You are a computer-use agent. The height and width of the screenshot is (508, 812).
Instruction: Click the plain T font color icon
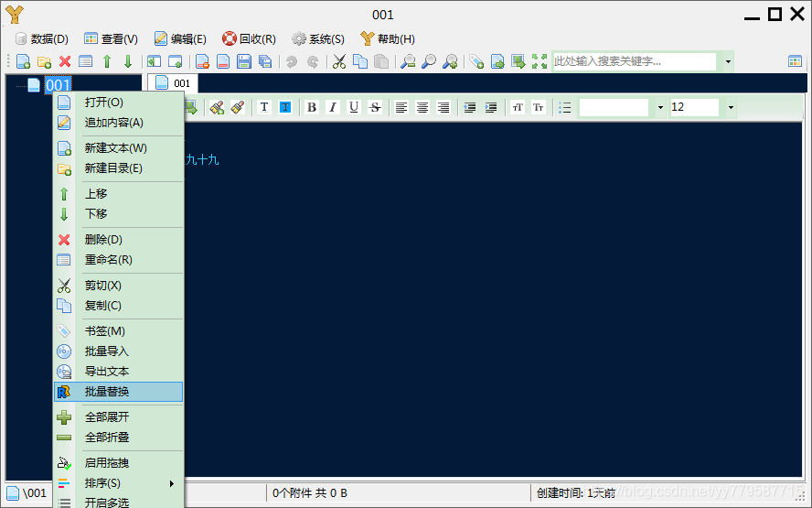(x=264, y=107)
